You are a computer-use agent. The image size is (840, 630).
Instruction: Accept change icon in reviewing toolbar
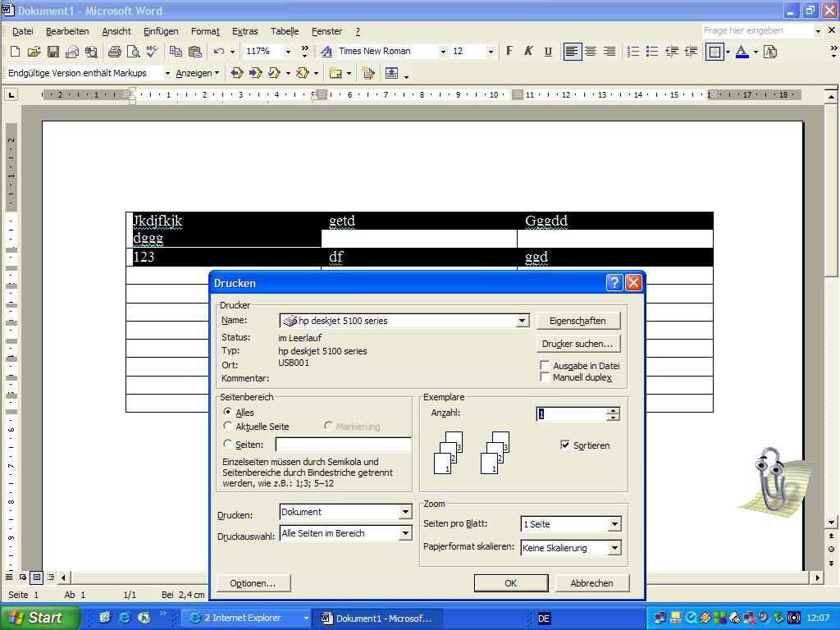(275, 73)
